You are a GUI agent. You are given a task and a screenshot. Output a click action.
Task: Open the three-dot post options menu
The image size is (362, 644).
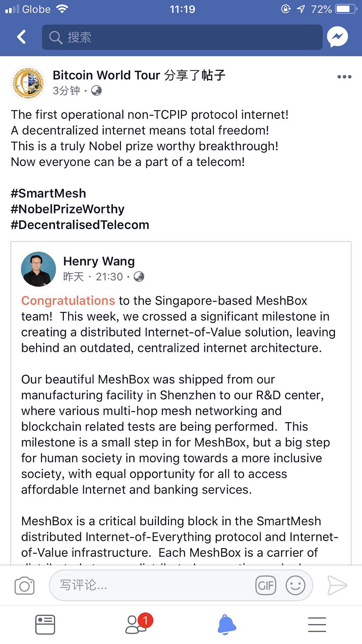pyautogui.click(x=344, y=77)
